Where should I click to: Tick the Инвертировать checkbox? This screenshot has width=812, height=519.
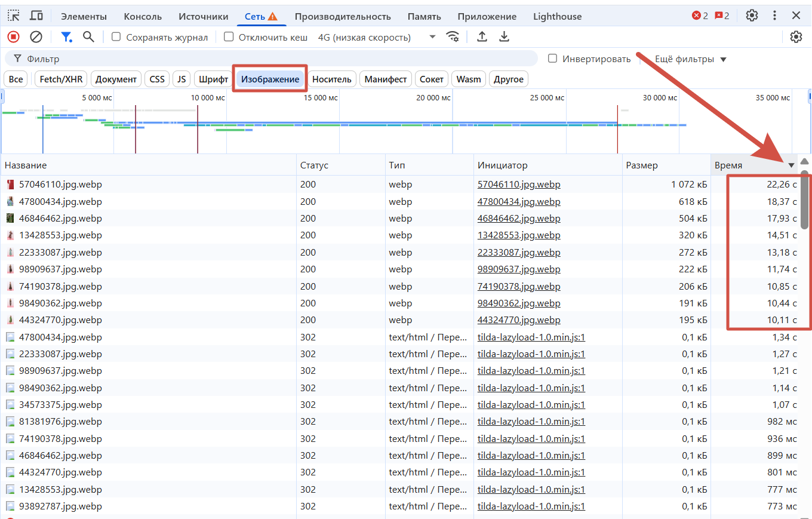[553, 59]
